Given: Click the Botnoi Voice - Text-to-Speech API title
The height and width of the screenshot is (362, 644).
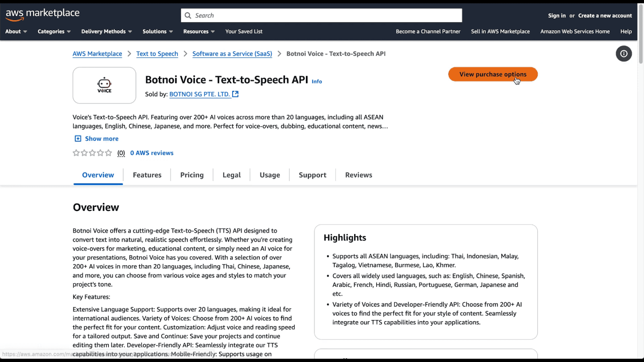Looking at the screenshot, I should tap(227, 80).
